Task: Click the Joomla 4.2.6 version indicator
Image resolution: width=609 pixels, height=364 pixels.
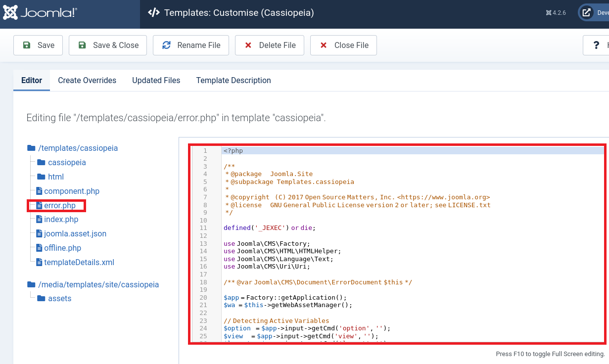Action: (x=556, y=13)
